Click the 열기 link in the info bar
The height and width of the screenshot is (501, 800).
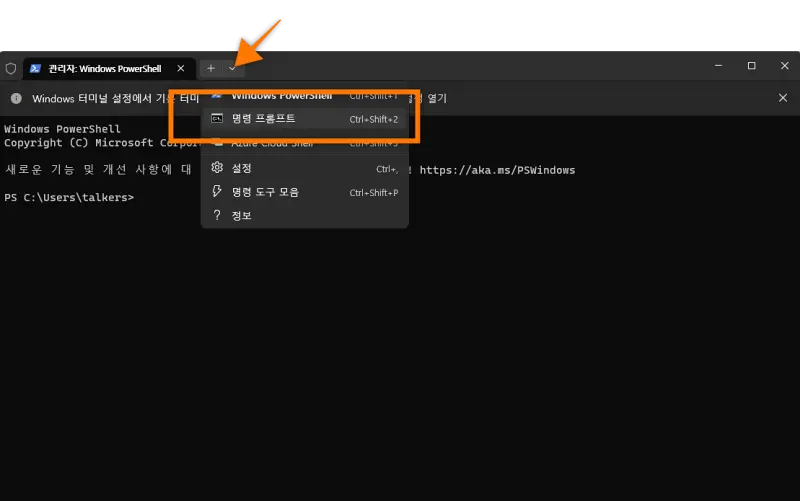click(x=437, y=98)
